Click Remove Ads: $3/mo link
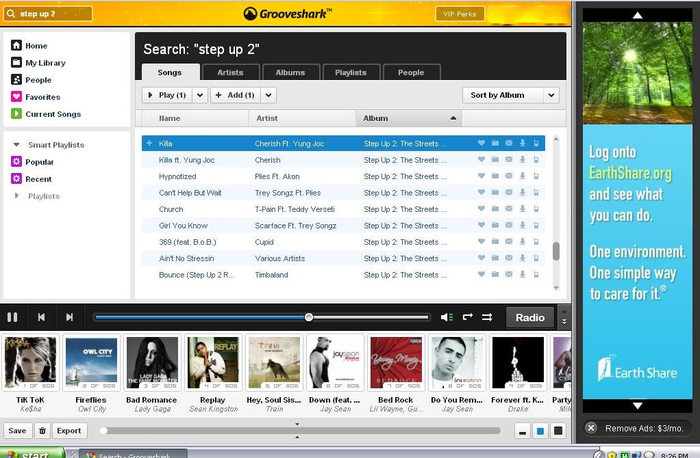Viewport: 700px width, 458px height. pos(644,428)
